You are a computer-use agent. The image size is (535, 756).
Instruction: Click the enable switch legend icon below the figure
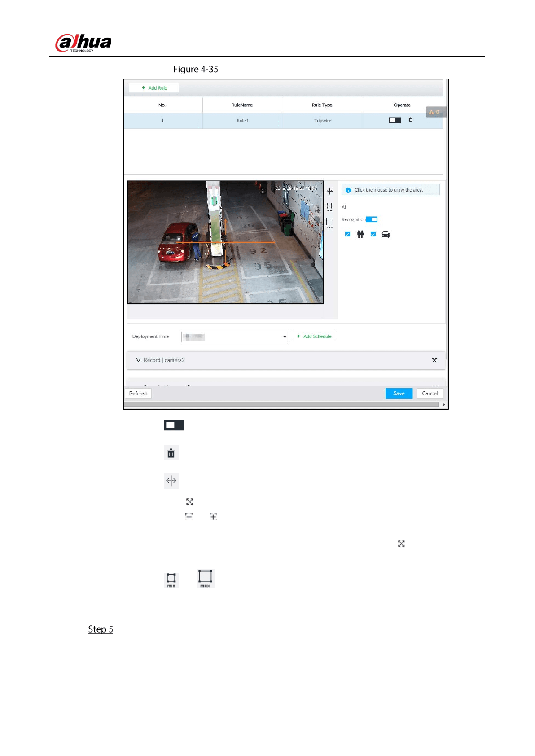point(174,425)
